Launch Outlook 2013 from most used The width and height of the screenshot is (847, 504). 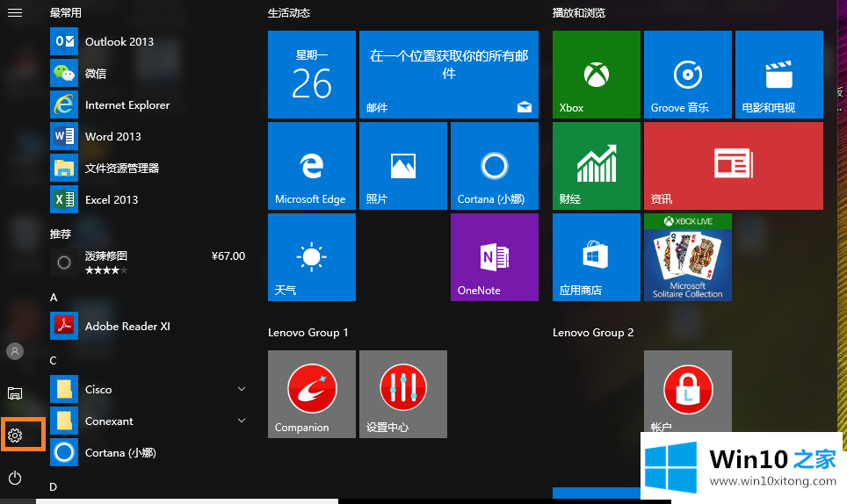point(148,41)
